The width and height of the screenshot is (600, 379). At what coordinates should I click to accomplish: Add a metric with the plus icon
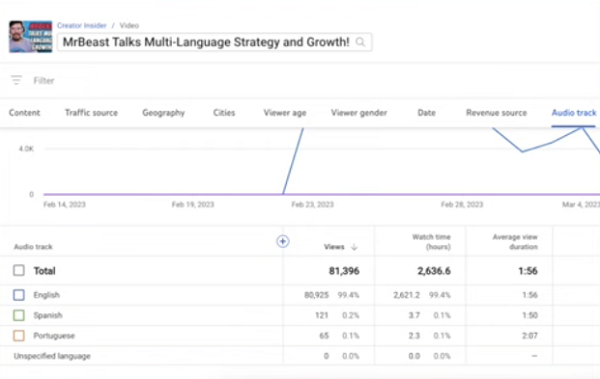[x=283, y=241]
